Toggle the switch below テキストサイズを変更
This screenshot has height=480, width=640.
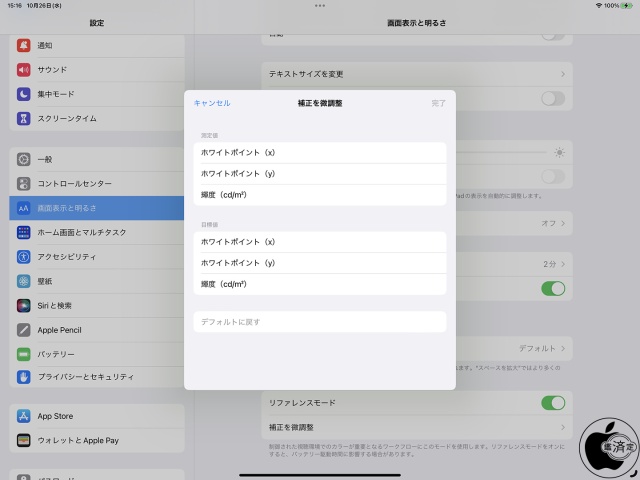[x=553, y=98]
